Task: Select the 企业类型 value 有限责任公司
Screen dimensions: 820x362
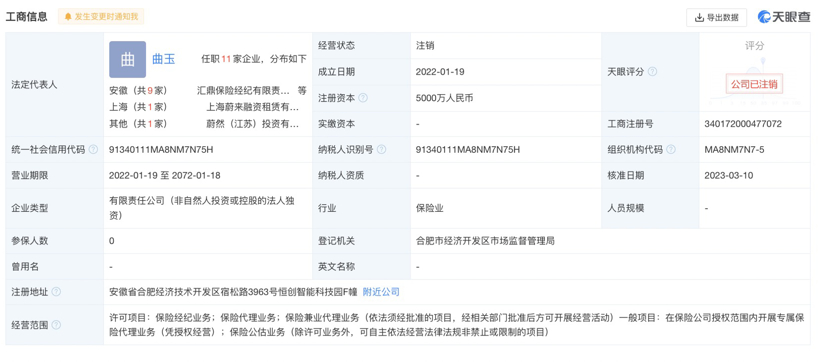Action: (201, 208)
